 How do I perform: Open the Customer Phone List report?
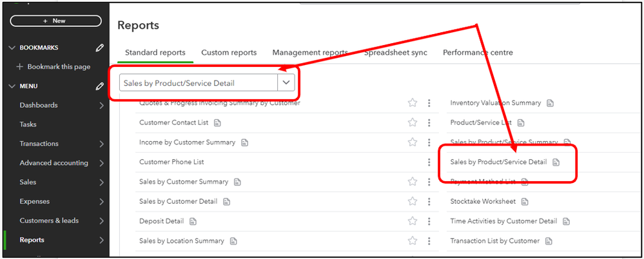tap(171, 162)
